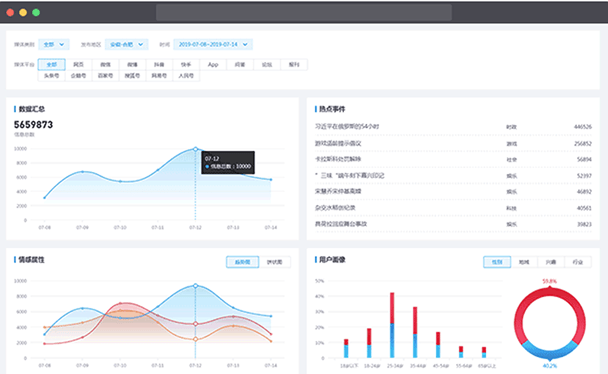This screenshot has width=608, height=374.
Task: Select the 人民号 platform filter
Action: tap(186, 76)
